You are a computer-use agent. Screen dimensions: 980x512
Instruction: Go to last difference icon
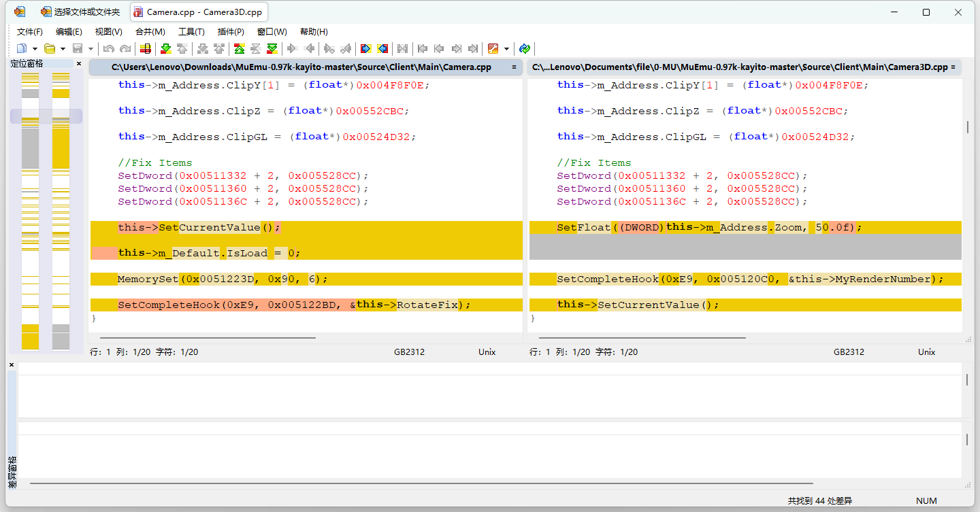272,48
